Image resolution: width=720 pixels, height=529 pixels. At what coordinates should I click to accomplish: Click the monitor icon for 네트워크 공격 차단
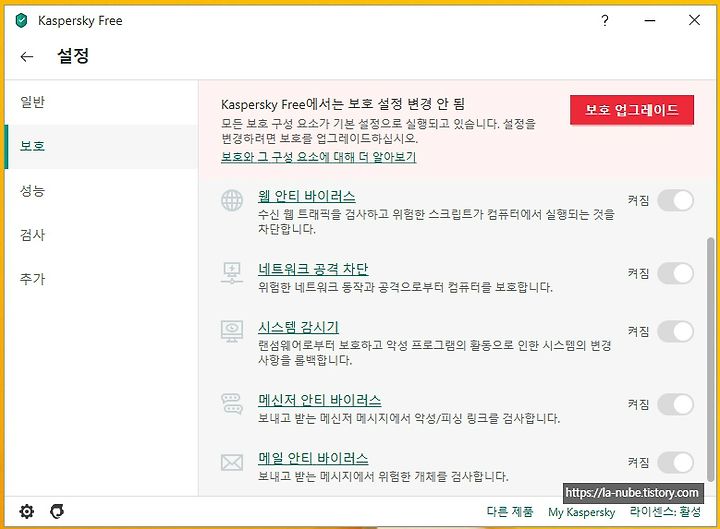(x=232, y=273)
